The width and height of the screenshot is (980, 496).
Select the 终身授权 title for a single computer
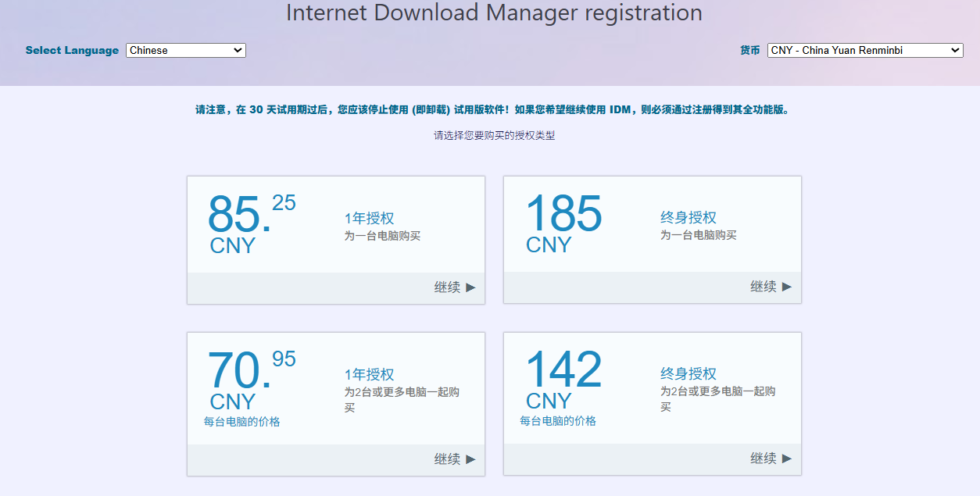tap(689, 218)
